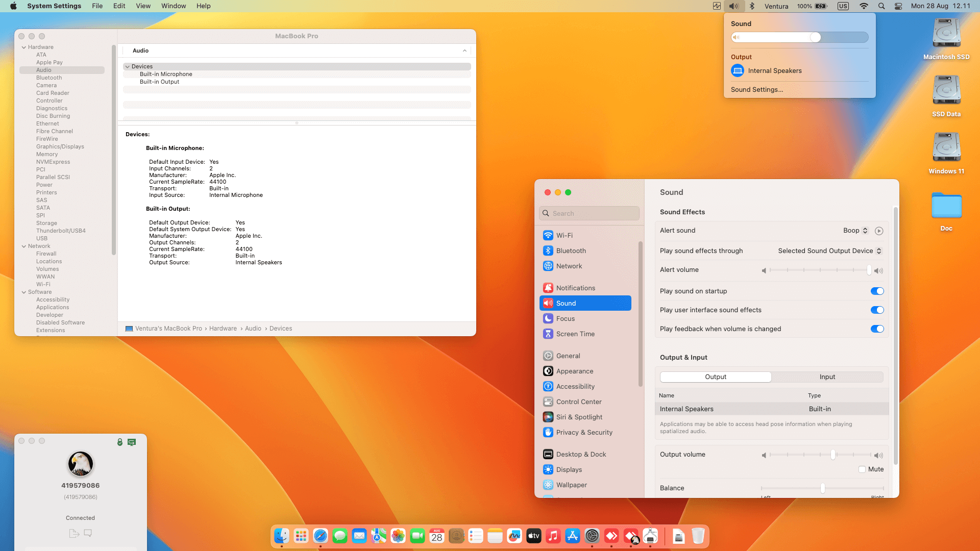
Task: Open the Window menu in the menu bar
Action: point(174,6)
